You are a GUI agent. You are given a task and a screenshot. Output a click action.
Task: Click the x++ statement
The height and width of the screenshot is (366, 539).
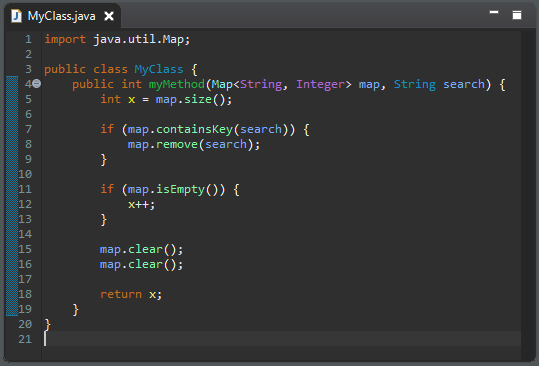[141, 204]
